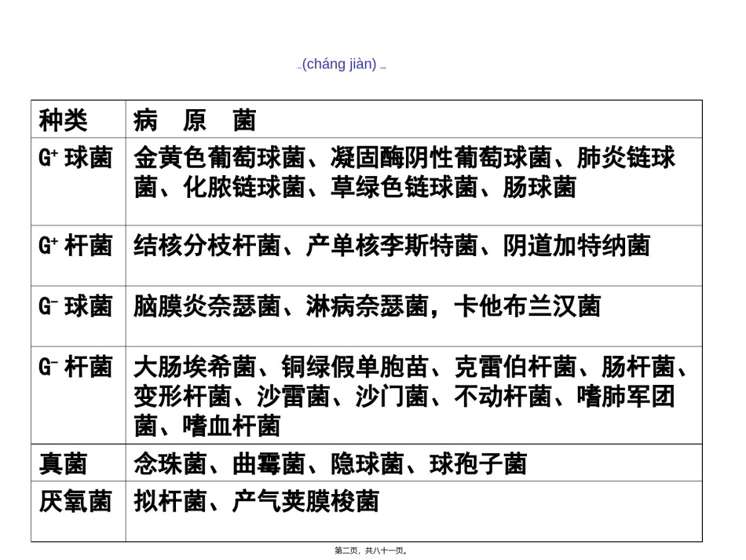Viewport: 746px width, 560px height.
Task: Click the 'G− 球菌' row label
Action: (75, 306)
